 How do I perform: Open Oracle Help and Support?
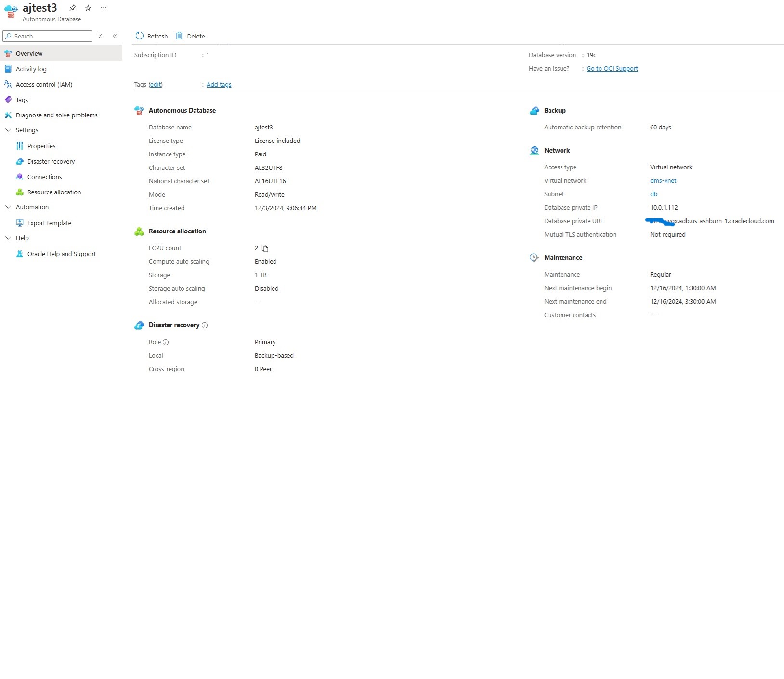pos(61,254)
